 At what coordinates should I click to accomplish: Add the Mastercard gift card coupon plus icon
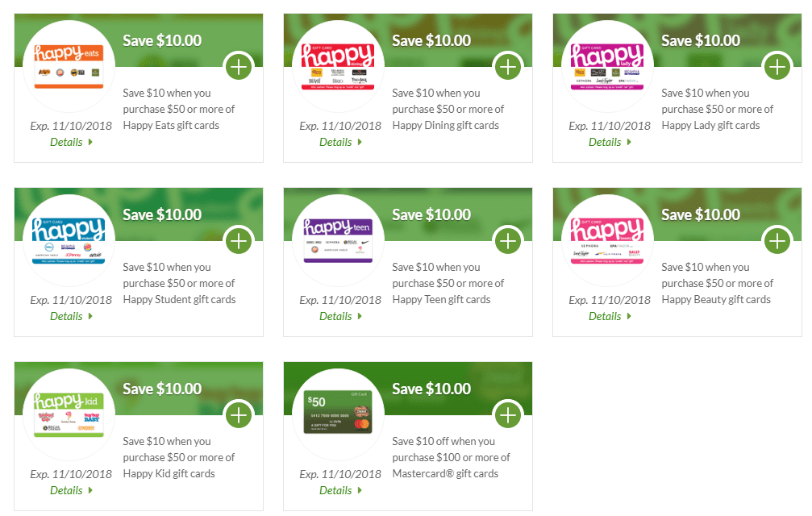point(508,415)
